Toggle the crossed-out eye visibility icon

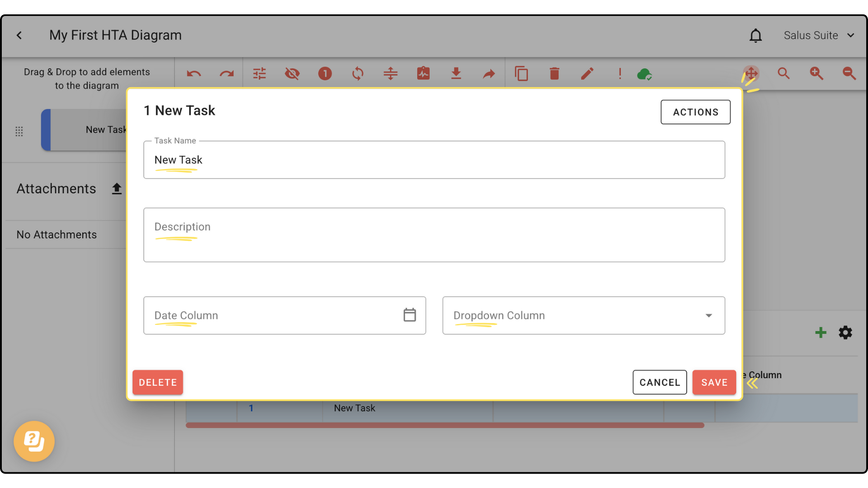(292, 74)
